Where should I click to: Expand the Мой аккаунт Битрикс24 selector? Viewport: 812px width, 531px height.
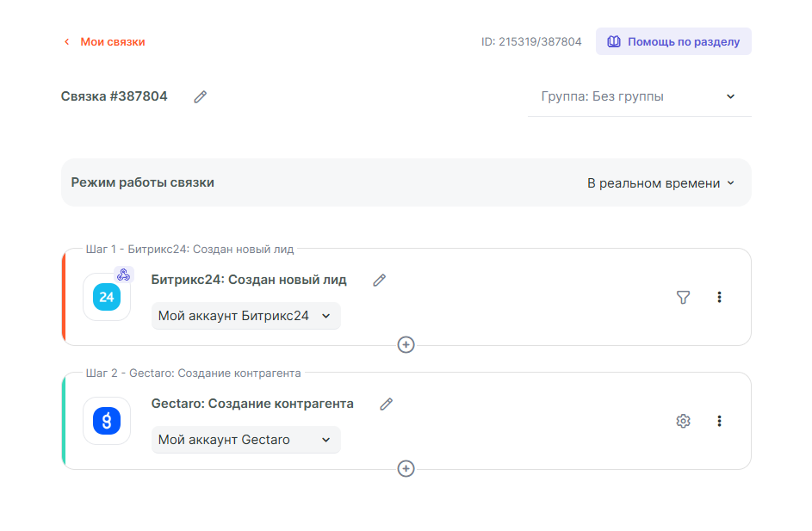[x=245, y=316]
